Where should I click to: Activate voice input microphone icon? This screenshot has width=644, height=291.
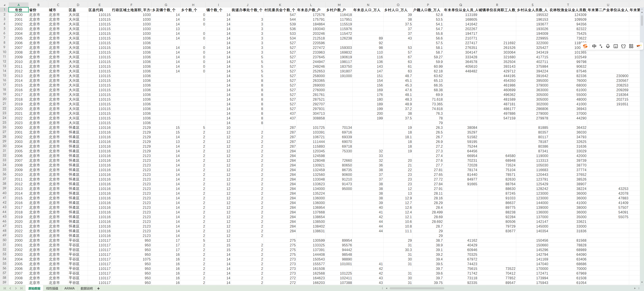(x=608, y=46)
